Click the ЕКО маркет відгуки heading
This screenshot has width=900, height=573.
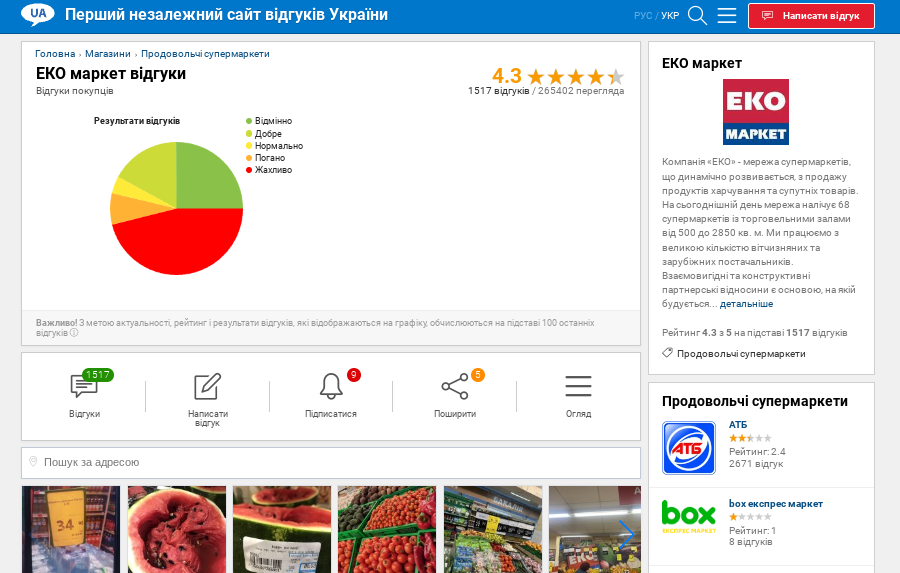(111, 73)
